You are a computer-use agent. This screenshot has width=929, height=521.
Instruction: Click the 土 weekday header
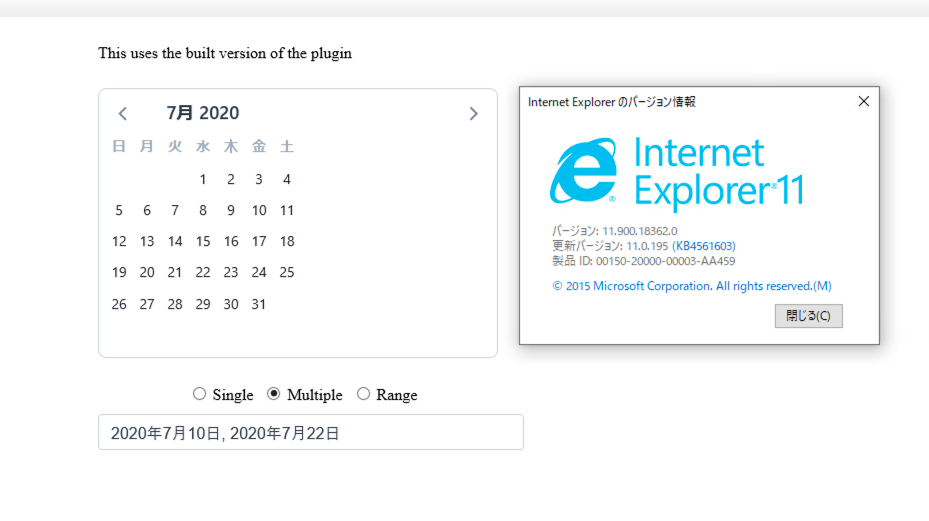pyautogui.click(x=287, y=146)
